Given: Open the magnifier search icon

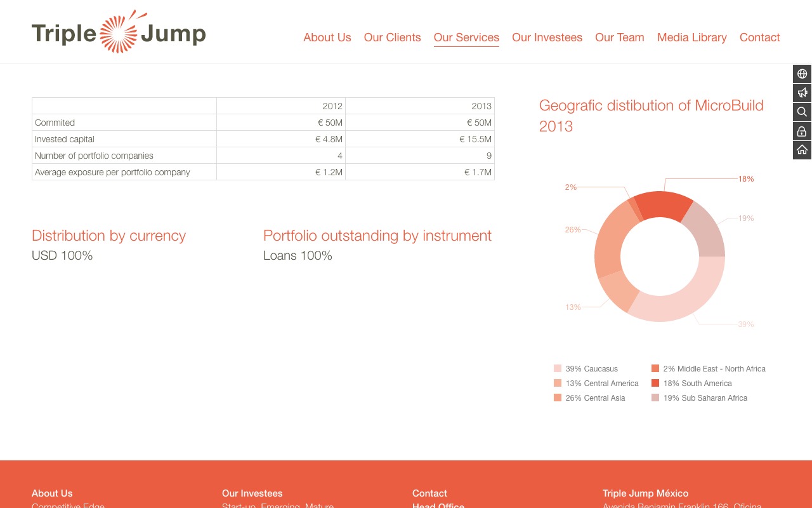Looking at the screenshot, I should 802,112.
